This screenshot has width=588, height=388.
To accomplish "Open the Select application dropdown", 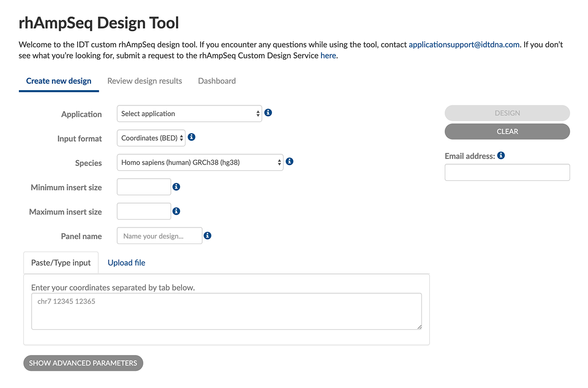I will click(x=189, y=114).
